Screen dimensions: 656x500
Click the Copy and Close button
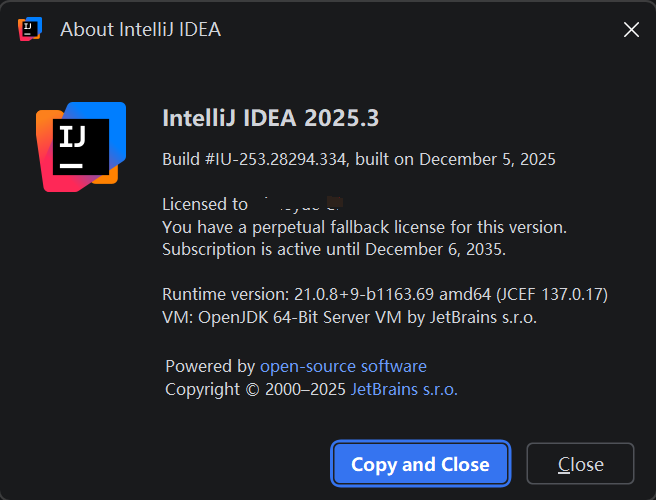(x=420, y=464)
